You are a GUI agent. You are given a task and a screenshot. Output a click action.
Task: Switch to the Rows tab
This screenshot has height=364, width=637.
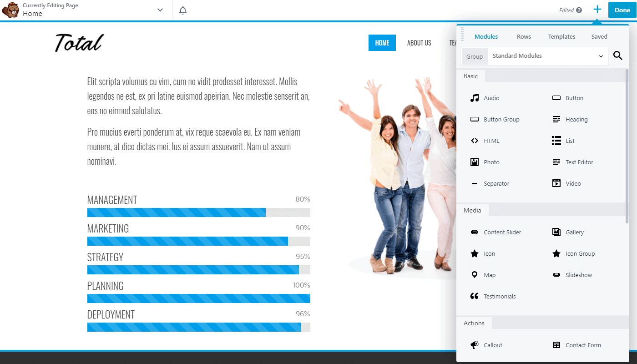524,36
